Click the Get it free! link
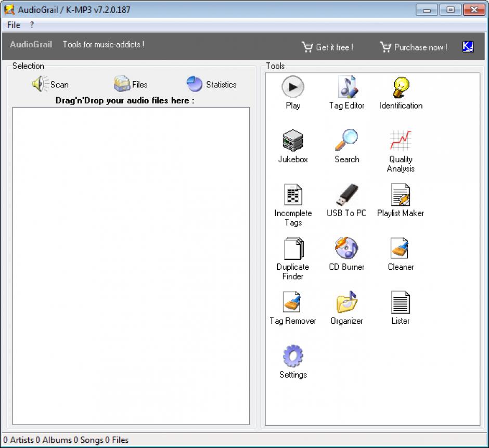The height and width of the screenshot is (448, 489). [327, 47]
